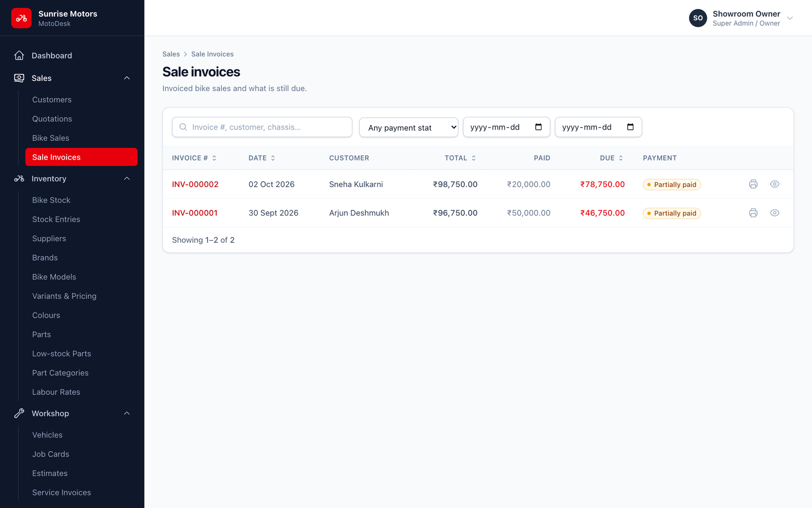Open calendar picker on first date filter
This screenshot has height=508, width=812.
538,127
